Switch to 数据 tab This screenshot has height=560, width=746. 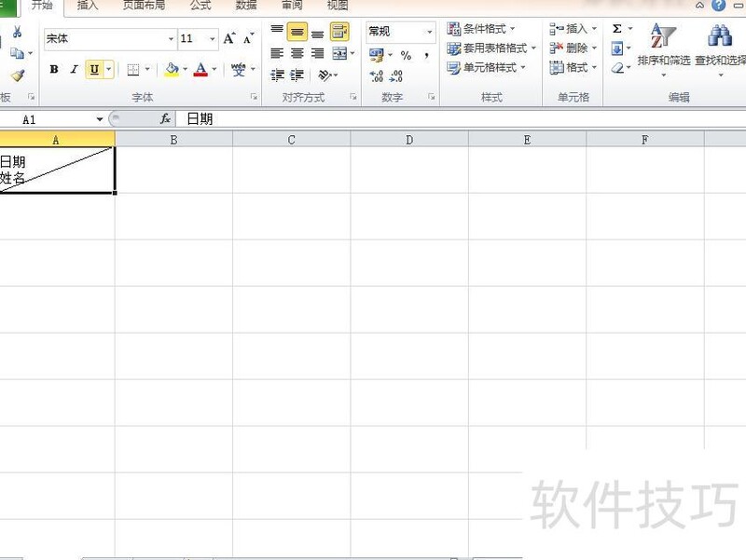pyautogui.click(x=246, y=6)
